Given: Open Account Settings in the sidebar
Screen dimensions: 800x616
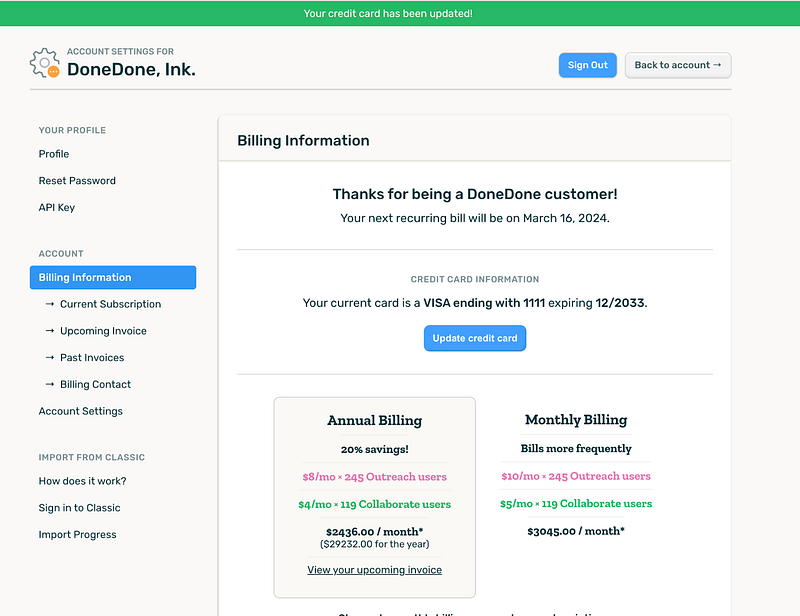Looking at the screenshot, I should 81,411.
